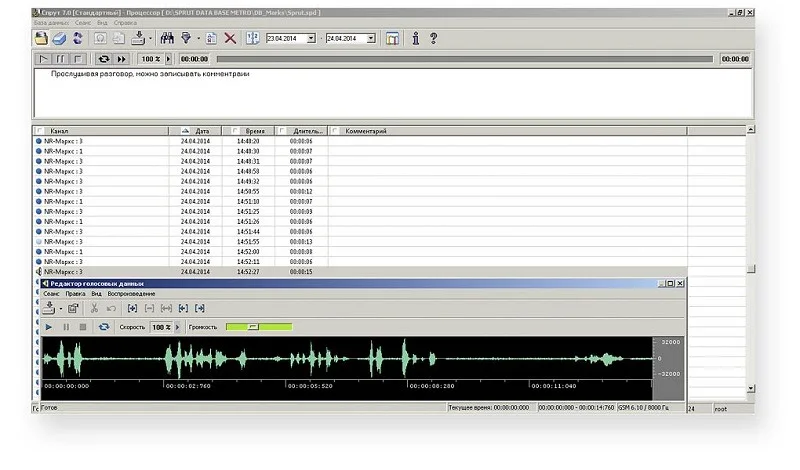
Task: Open the end date 24.04.2014 dropdown
Action: tap(371, 38)
